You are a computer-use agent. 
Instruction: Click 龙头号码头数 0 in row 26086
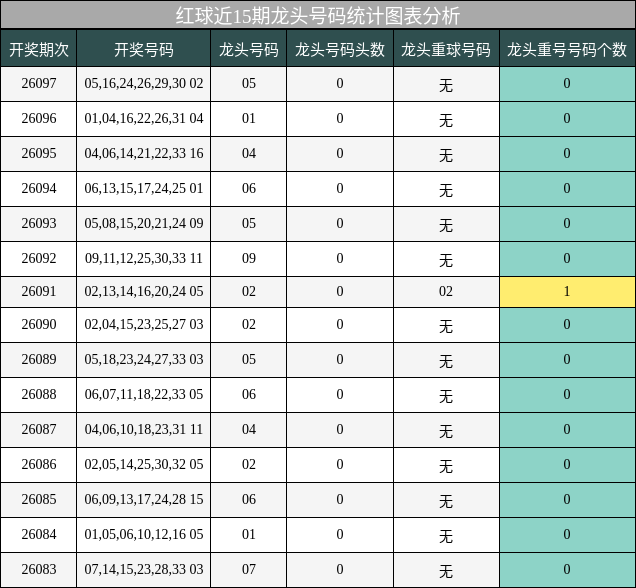pos(340,465)
